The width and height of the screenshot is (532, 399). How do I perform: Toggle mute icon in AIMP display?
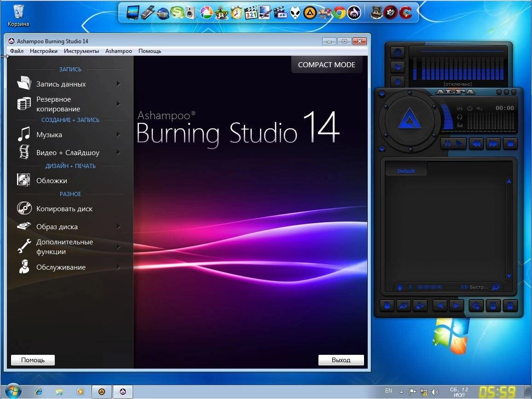pyautogui.click(x=479, y=108)
